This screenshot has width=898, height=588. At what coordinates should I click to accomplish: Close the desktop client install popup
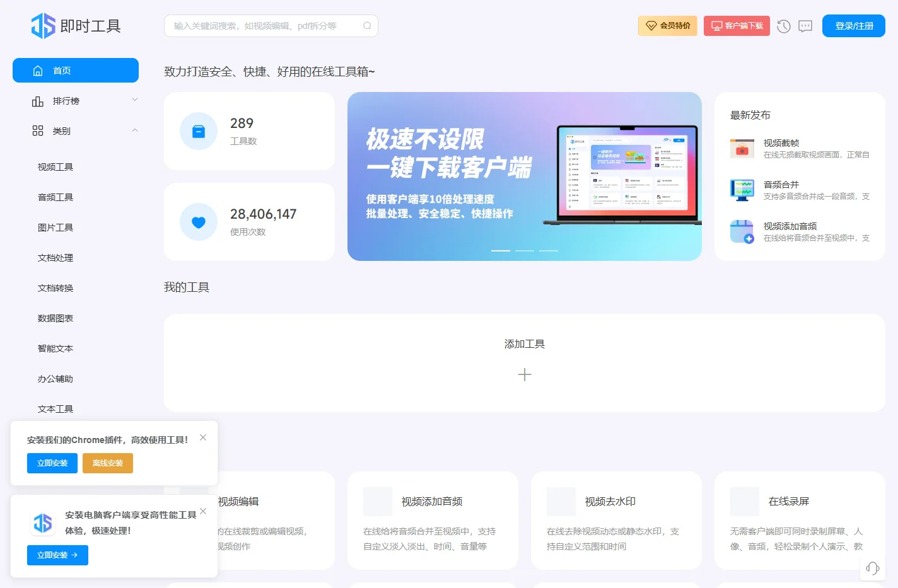click(203, 511)
